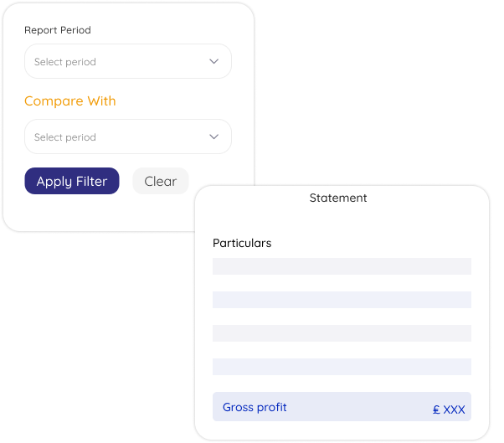Click the Report Period label
Image resolution: width=504 pixels, height=443 pixels.
[x=58, y=30]
